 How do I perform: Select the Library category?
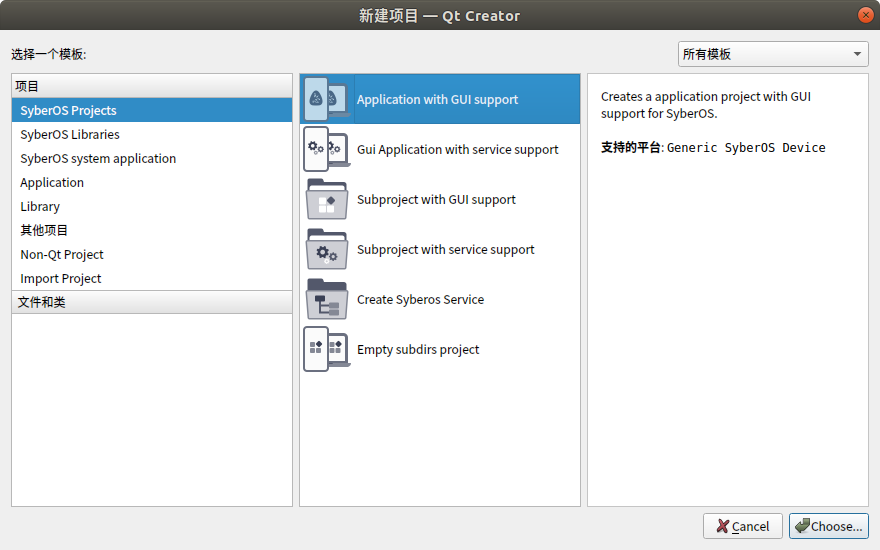[x=40, y=206]
